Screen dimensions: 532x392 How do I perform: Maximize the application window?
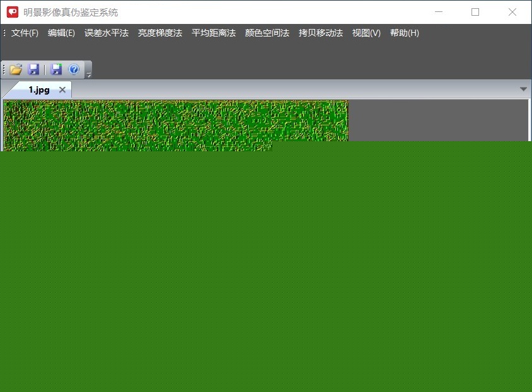[475, 12]
